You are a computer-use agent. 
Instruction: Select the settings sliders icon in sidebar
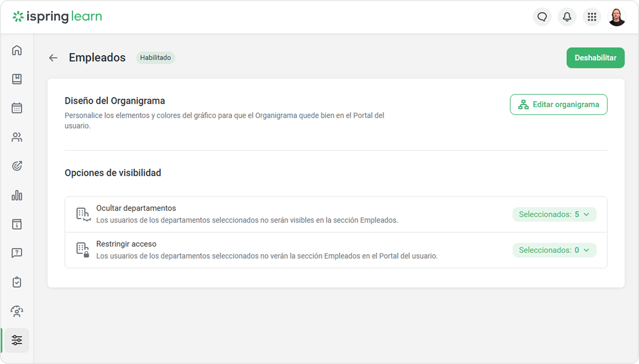point(17,340)
